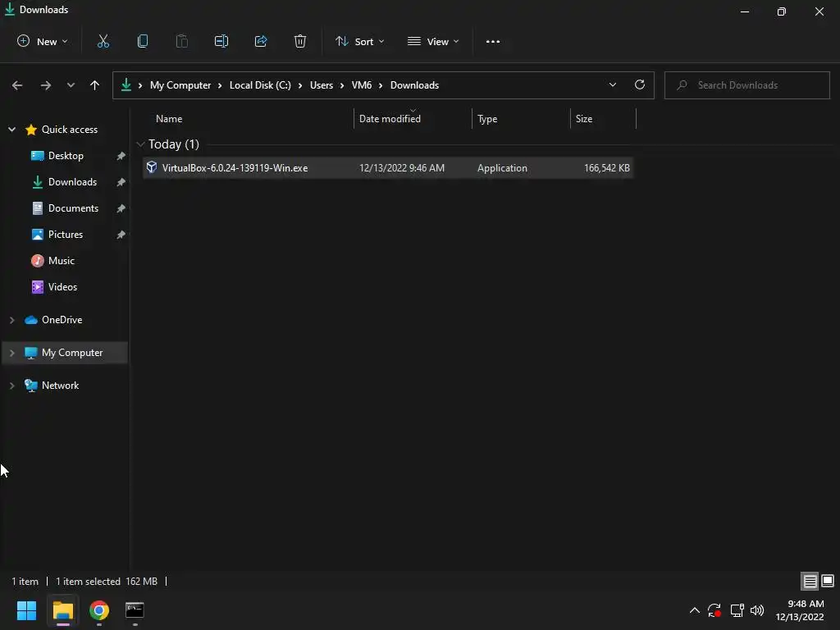Show hidden system tray icons
This screenshot has width=840, height=630.
pyautogui.click(x=694, y=610)
